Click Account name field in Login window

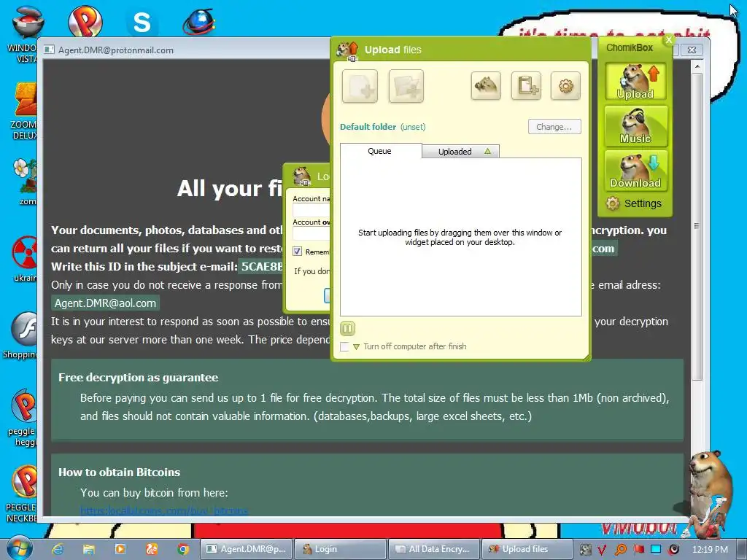pyautogui.click(x=311, y=211)
